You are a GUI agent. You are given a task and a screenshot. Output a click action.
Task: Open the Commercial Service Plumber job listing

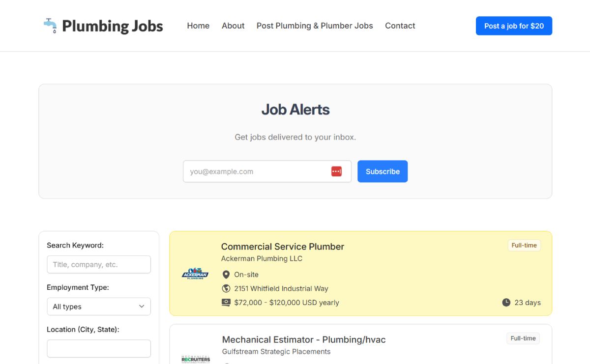tap(283, 247)
